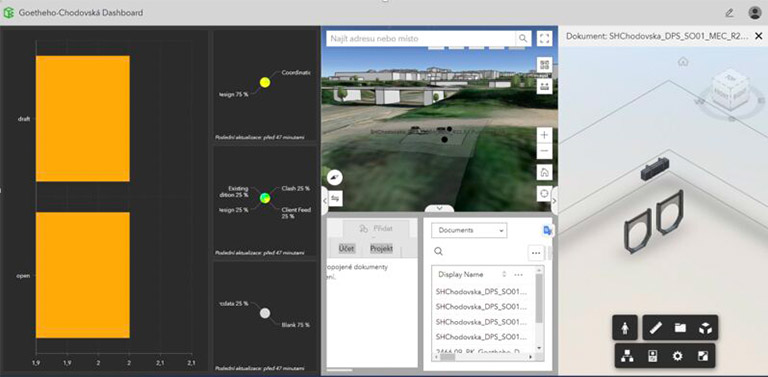
Task: Switch to the Účet tab
Action: coord(346,248)
